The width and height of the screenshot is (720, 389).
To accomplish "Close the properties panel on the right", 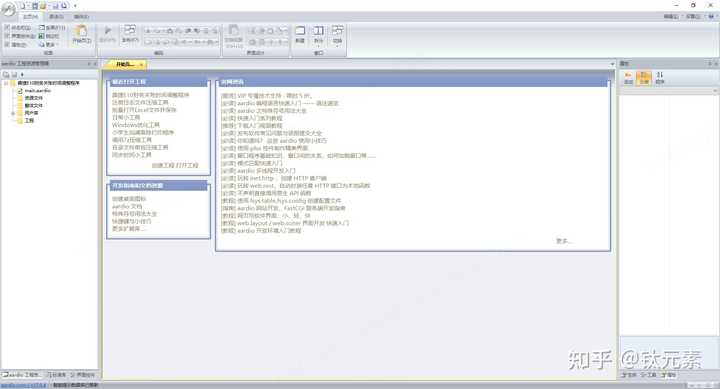I will pyautogui.click(x=716, y=63).
